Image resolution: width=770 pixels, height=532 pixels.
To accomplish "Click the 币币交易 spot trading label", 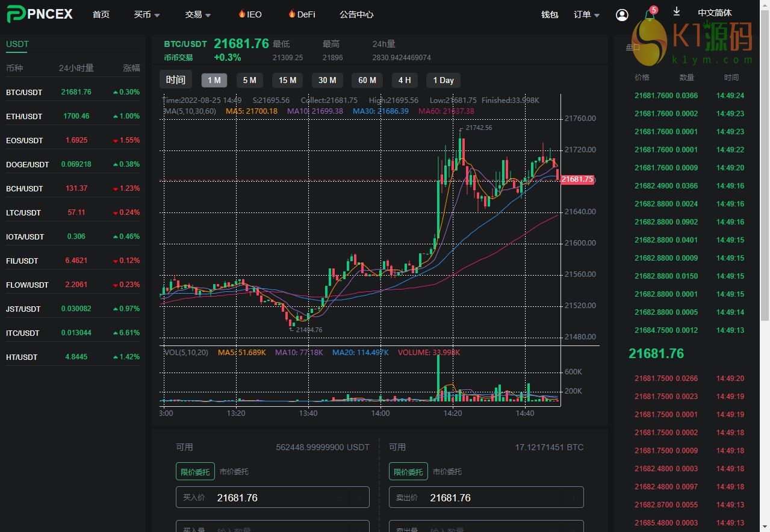I will [x=178, y=58].
